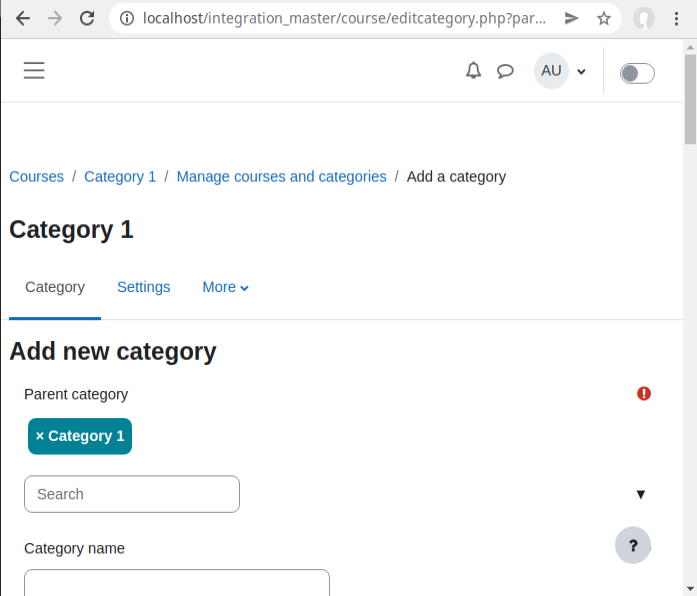Open the Chrome three-dot menu
697x596 pixels.
click(676, 18)
